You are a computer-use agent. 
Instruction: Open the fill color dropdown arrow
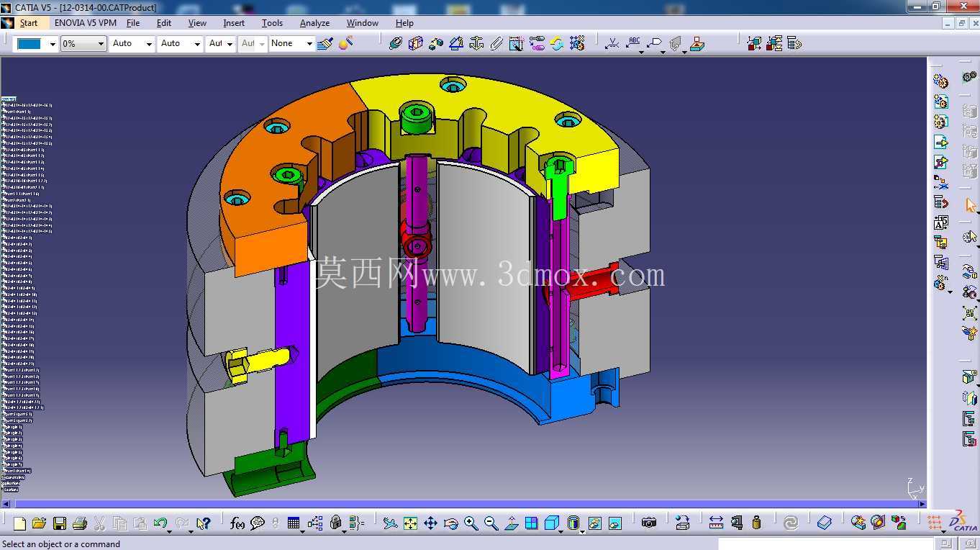coord(53,44)
